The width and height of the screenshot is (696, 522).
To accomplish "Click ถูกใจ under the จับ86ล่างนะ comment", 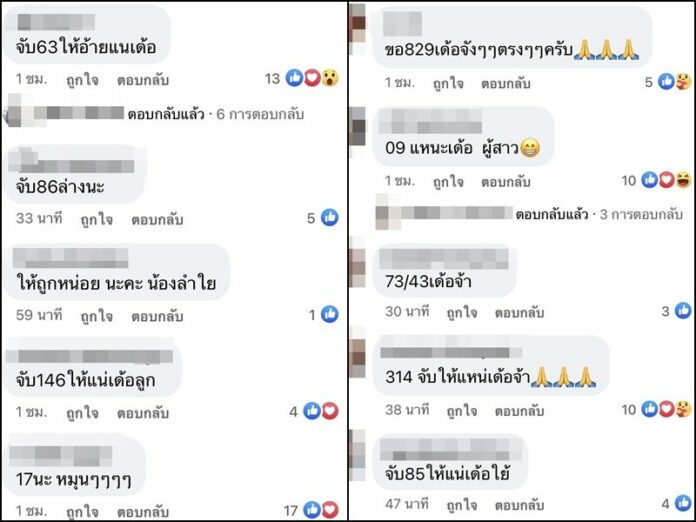I will 96,219.
